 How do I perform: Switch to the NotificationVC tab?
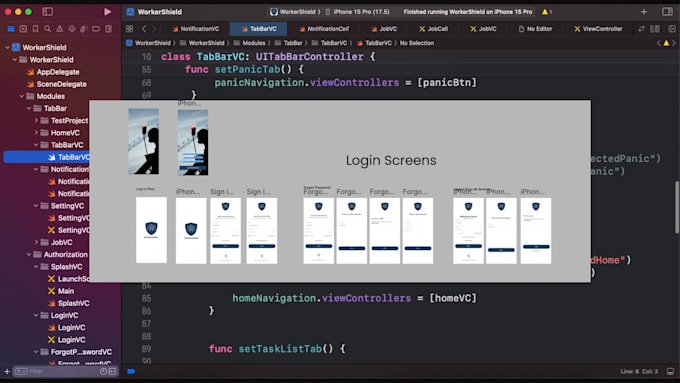coord(196,29)
